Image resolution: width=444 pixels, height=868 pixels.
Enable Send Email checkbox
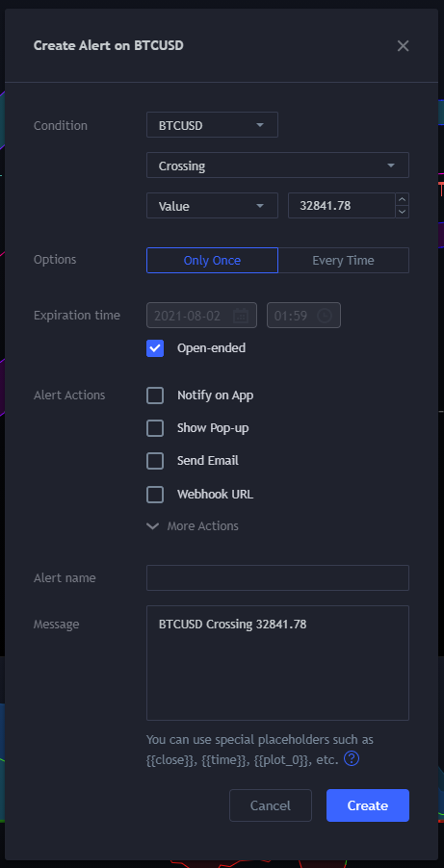point(155,461)
